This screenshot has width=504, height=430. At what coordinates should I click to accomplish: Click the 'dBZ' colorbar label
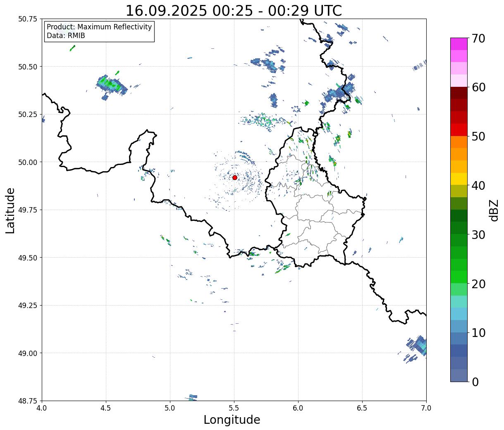pyautogui.click(x=494, y=210)
